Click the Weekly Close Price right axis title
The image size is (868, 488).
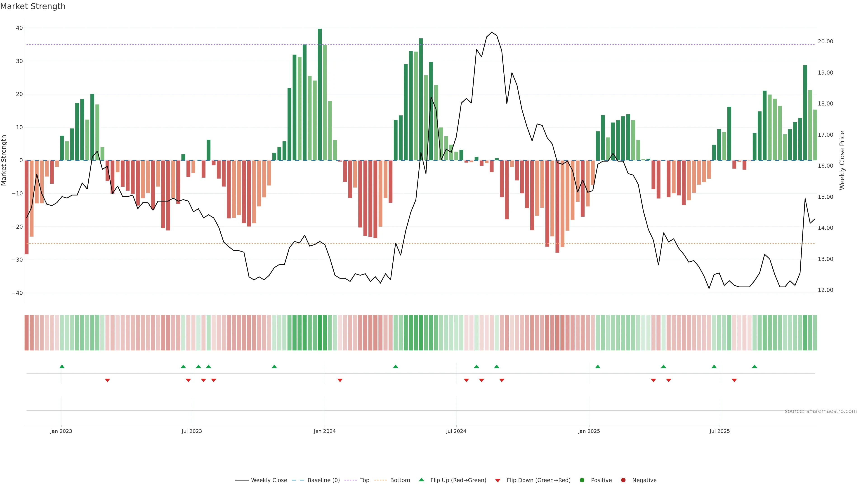842,160
